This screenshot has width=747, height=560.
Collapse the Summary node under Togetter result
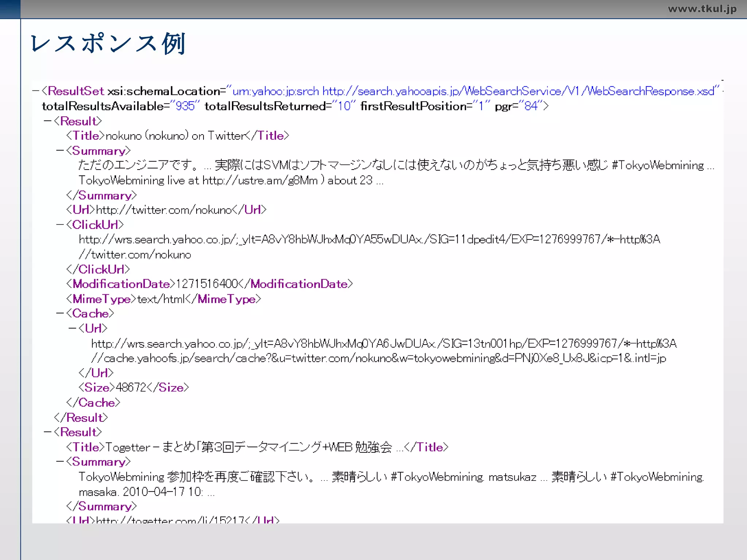click(60, 462)
